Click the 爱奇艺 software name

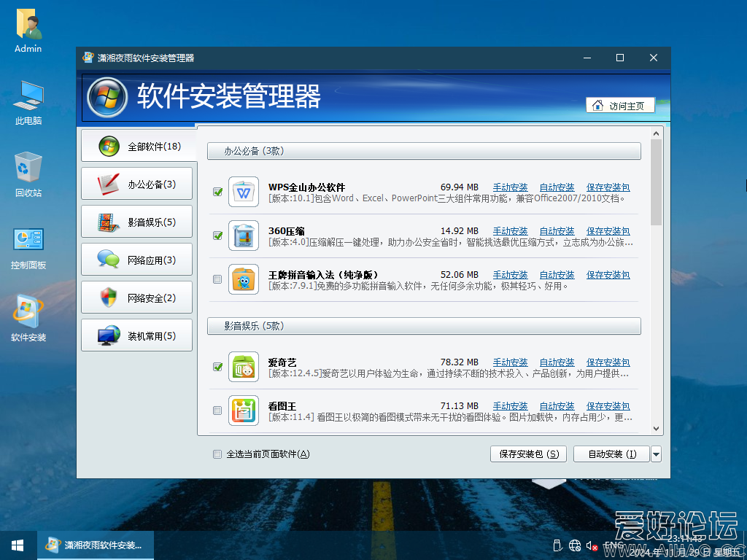pyautogui.click(x=282, y=363)
